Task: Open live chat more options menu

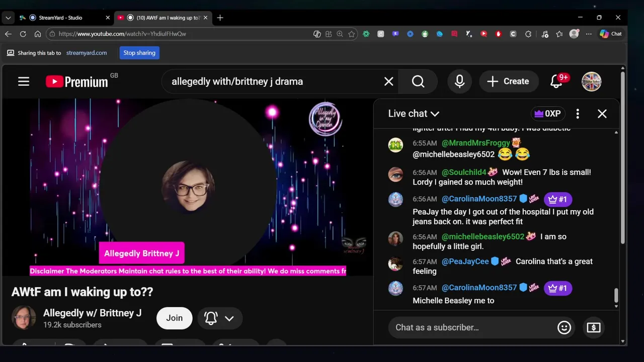Action: click(578, 114)
